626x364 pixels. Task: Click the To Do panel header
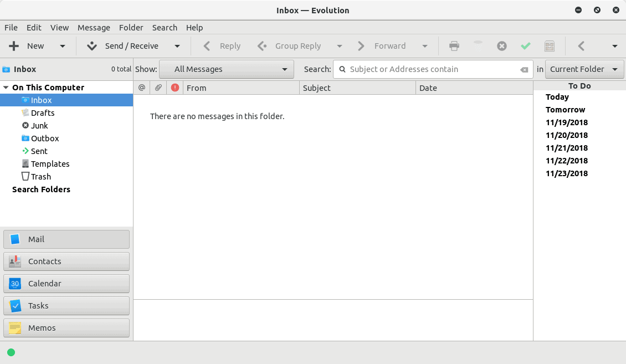579,86
